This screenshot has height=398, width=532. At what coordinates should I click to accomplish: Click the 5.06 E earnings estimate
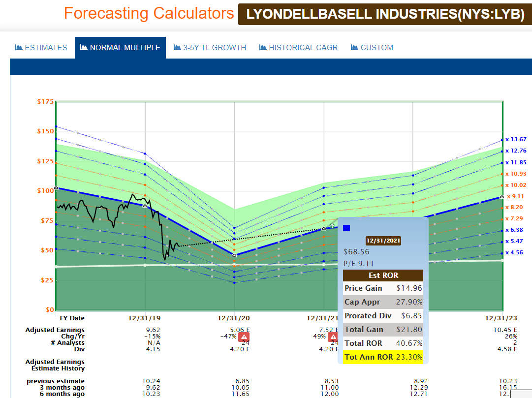click(x=240, y=330)
